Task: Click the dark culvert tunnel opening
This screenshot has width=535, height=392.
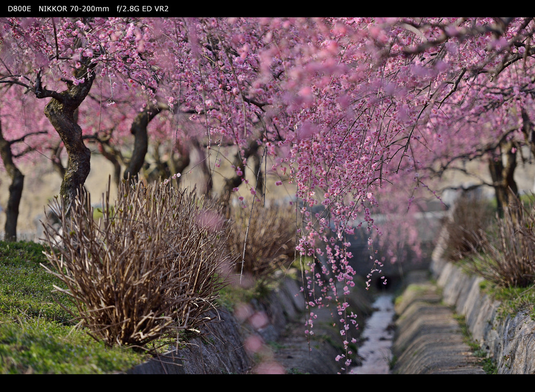Action: point(384,283)
